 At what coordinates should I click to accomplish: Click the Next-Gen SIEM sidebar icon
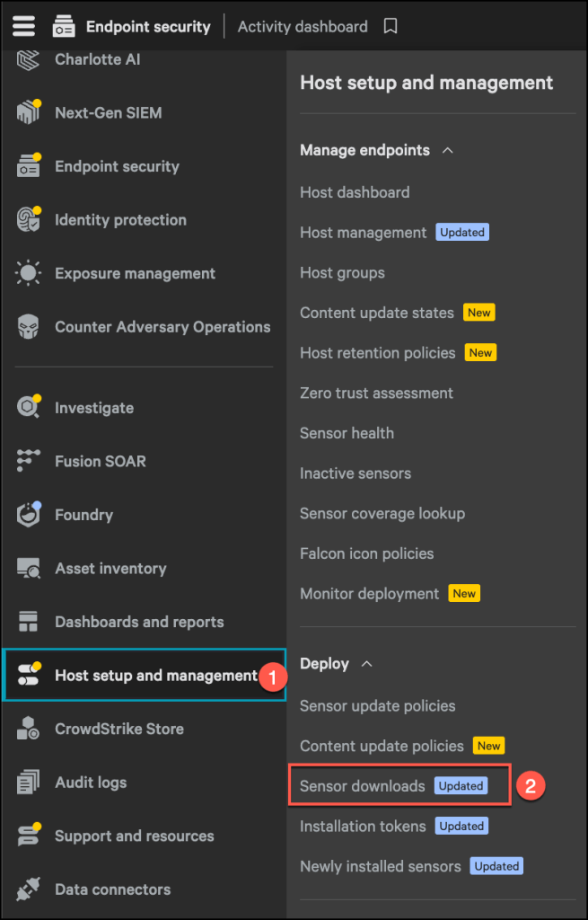tap(29, 113)
